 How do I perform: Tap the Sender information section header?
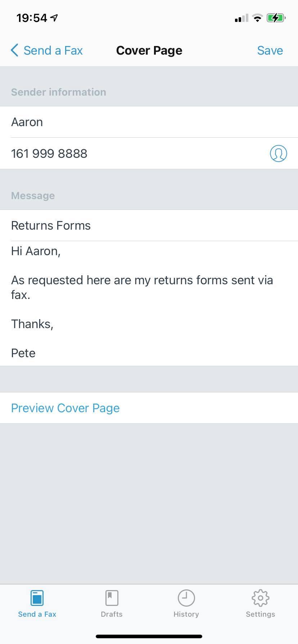point(59,92)
